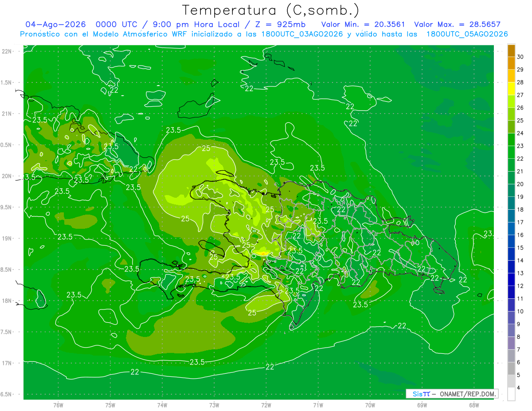Click the "68W" longitude axis label
Screen dimensions: 532x411
click(474, 405)
